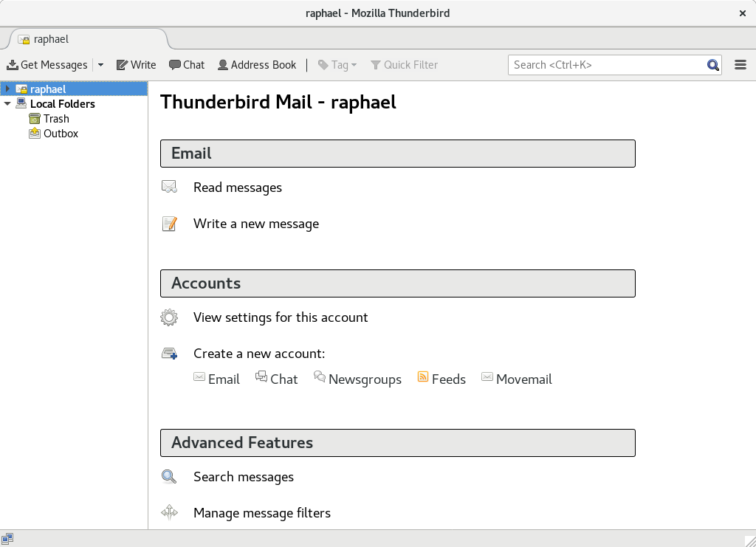
Task: Click the search magnifier icon
Action: point(713,64)
